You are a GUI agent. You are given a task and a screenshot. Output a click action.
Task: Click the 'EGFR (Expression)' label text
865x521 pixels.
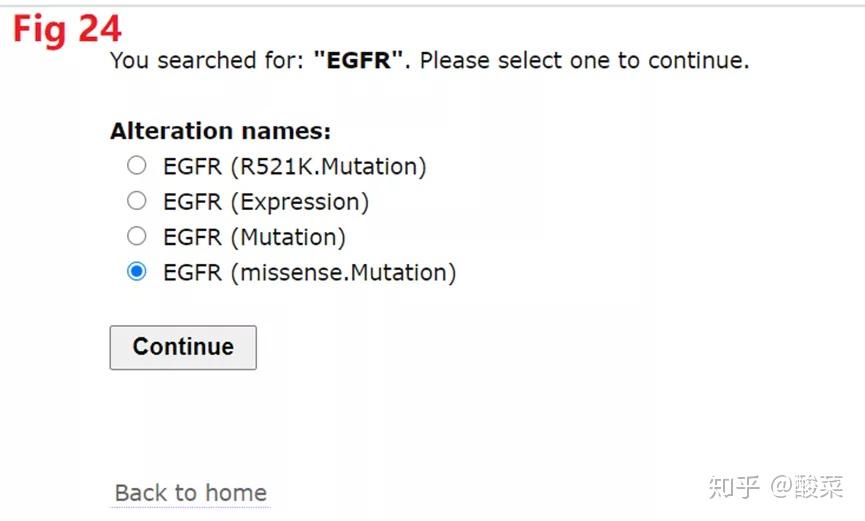click(x=265, y=202)
